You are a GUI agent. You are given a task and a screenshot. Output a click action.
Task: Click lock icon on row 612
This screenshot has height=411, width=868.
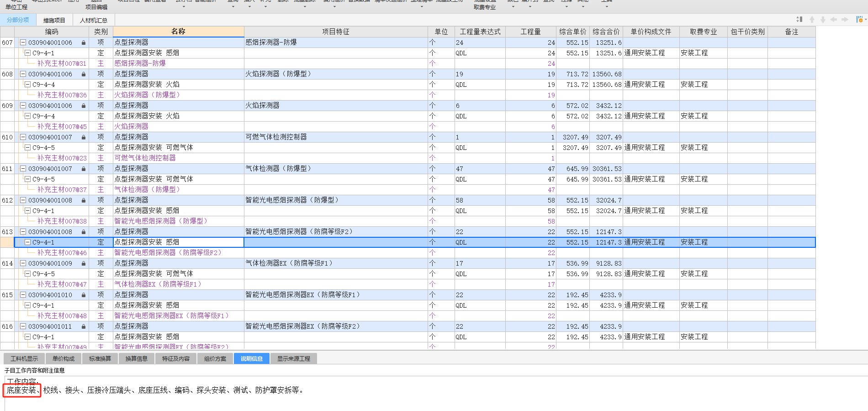pyautogui.click(x=84, y=200)
